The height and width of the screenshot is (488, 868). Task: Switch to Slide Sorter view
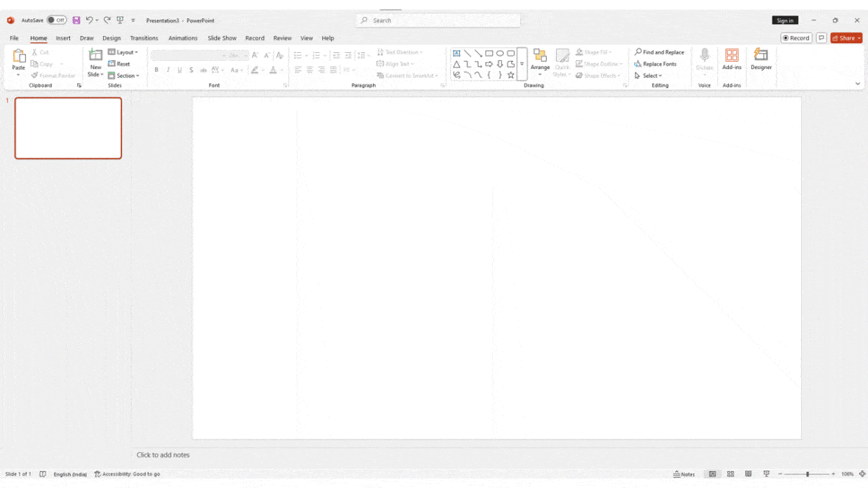pos(730,474)
